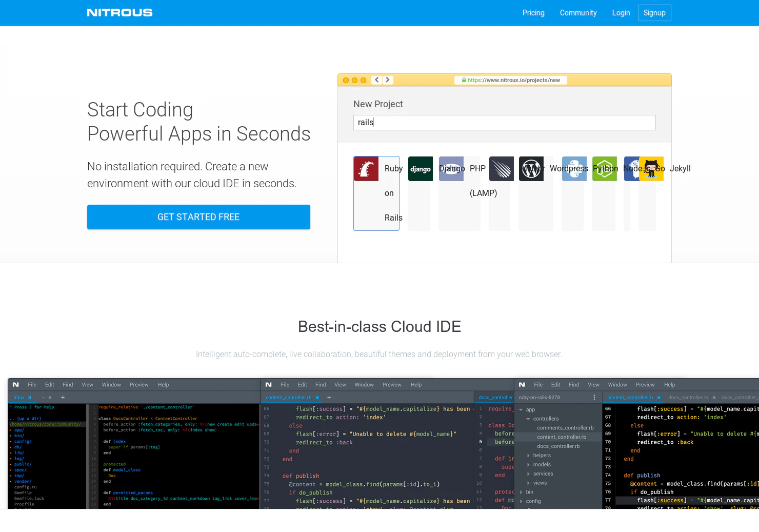
Task: Click the New Project search field
Action: (x=505, y=123)
